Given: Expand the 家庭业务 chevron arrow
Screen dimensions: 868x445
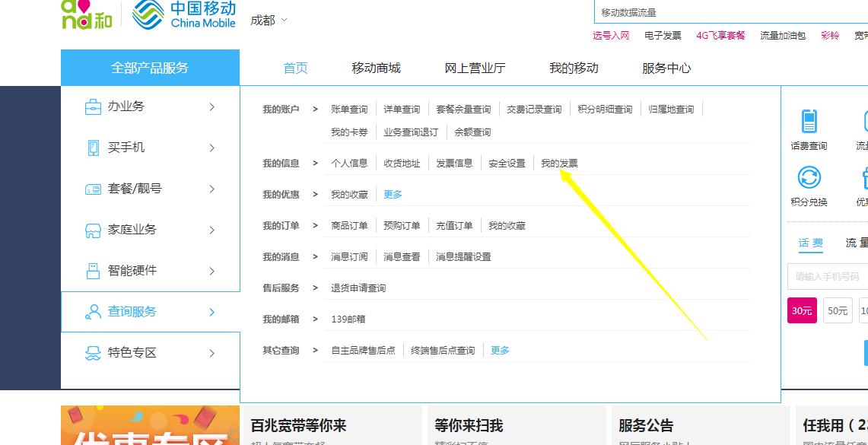Looking at the screenshot, I should click(212, 230).
